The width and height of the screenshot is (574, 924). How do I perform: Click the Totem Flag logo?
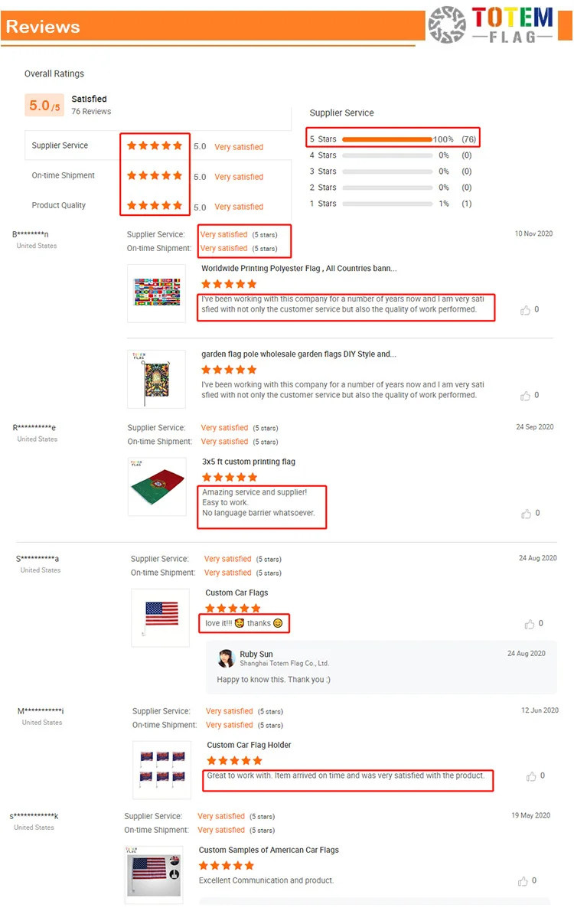[x=491, y=24]
